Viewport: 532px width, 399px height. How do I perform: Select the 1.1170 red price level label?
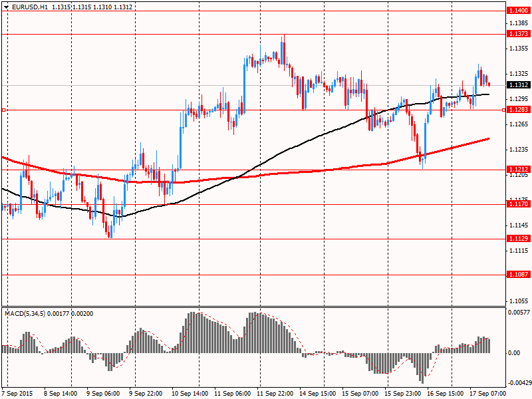(x=518, y=203)
